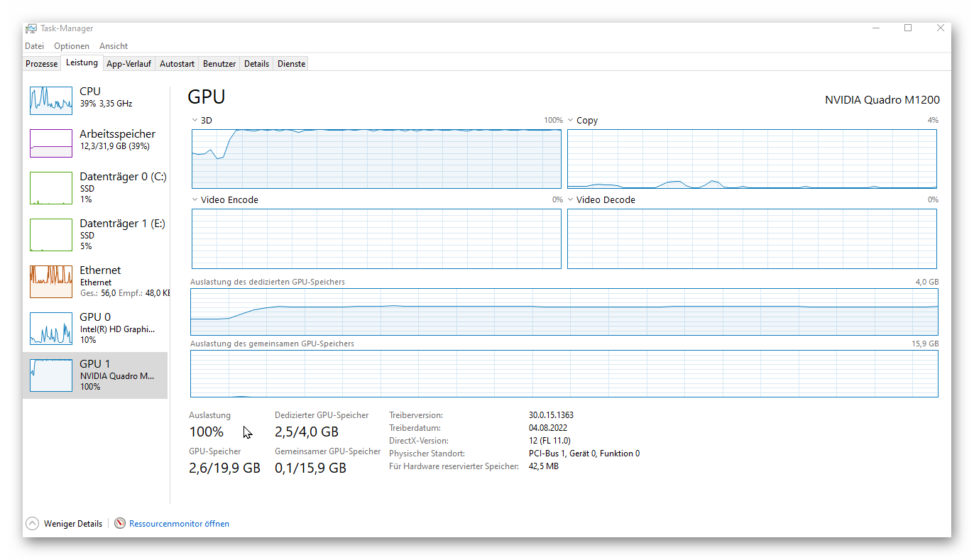Switch to the App-Verlauf tab
The width and height of the screenshot is (974, 560).
pyautogui.click(x=128, y=64)
